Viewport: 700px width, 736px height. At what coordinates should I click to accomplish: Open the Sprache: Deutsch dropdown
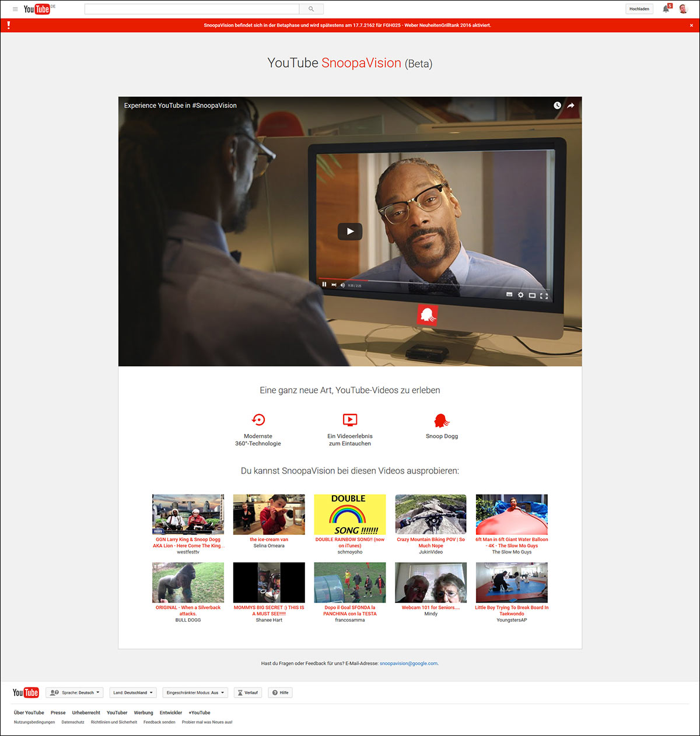coord(75,693)
